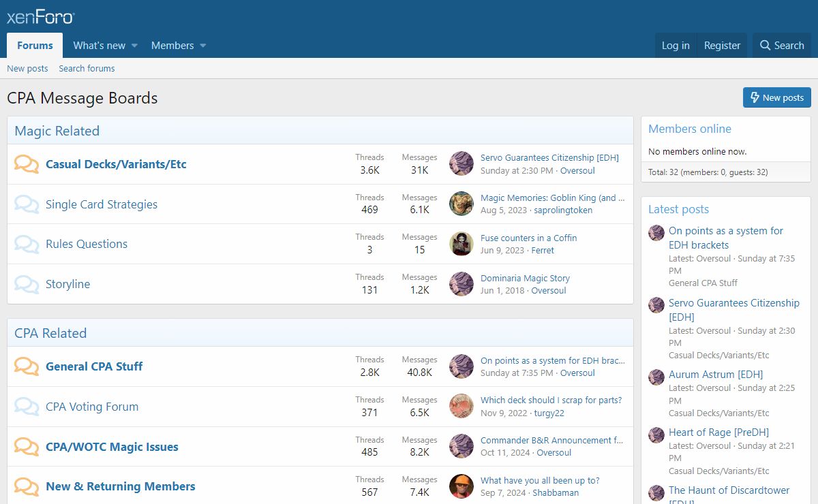This screenshot has width=818, height=504.
Task: Click the Single Card Strategies forum bubble icon
Action: pos(27,204)
